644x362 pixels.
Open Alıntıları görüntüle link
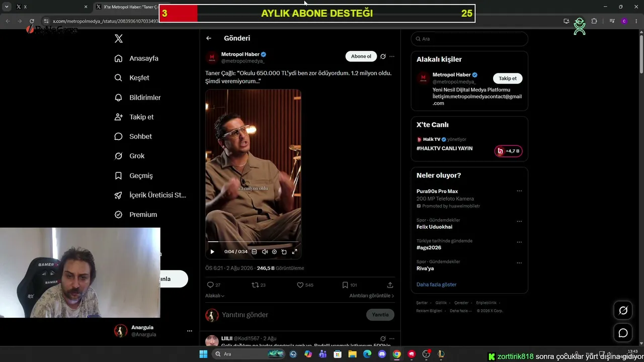[372, 296]
